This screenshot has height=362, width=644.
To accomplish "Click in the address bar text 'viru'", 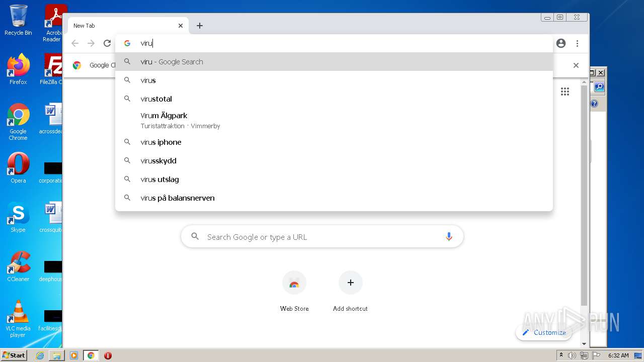I will tap(146, 43).
